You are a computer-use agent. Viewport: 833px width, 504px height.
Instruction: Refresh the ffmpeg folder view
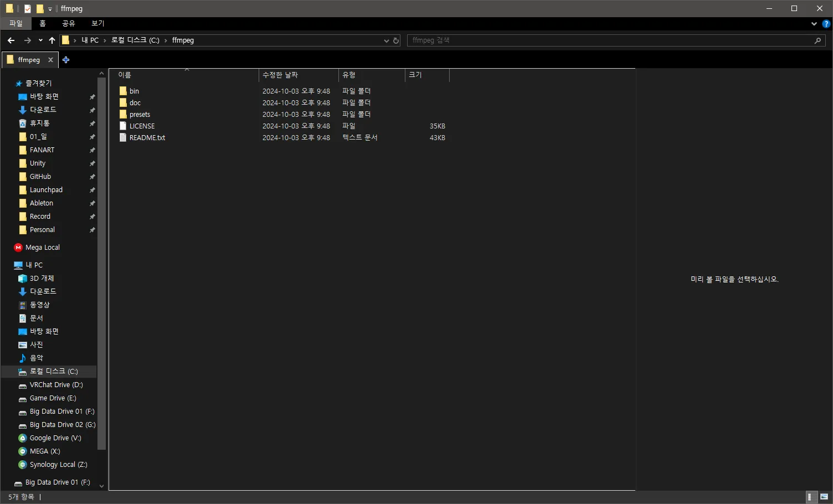tap(396, 40)
